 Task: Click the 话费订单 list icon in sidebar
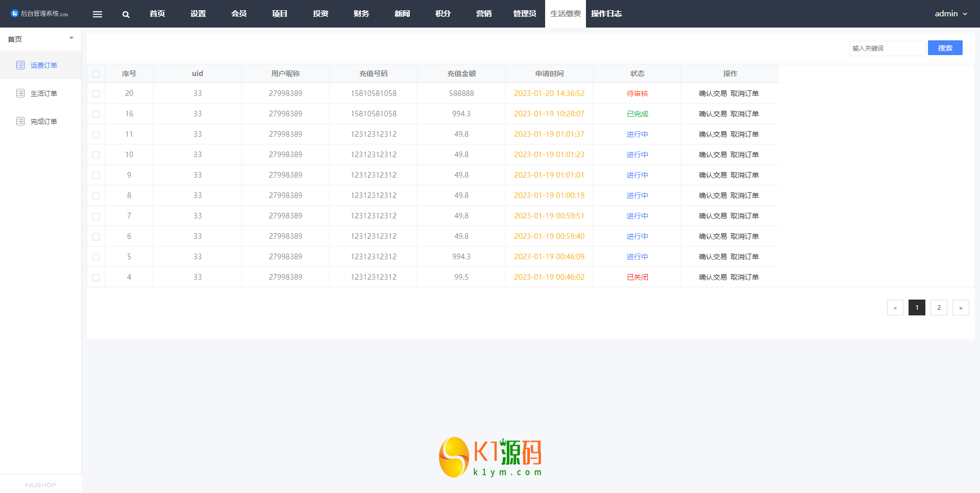20,65
